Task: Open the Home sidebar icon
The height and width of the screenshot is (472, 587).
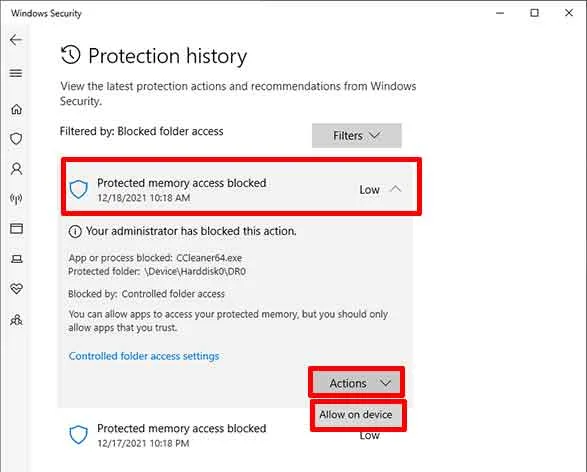Action: pyautogui.click(x=16, y=109)
